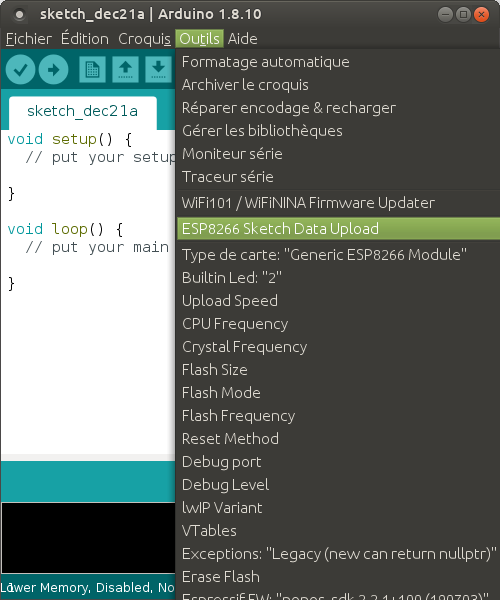500x600 pixels.
Task: Click the Upload arrow toolbar icon
Action: [x=54, y=69]
